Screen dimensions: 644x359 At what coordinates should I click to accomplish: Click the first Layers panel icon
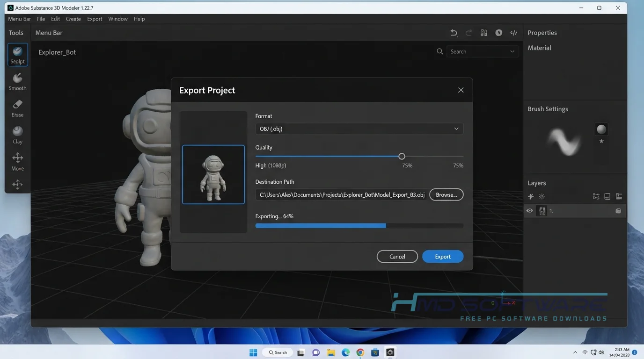(531, 196)
